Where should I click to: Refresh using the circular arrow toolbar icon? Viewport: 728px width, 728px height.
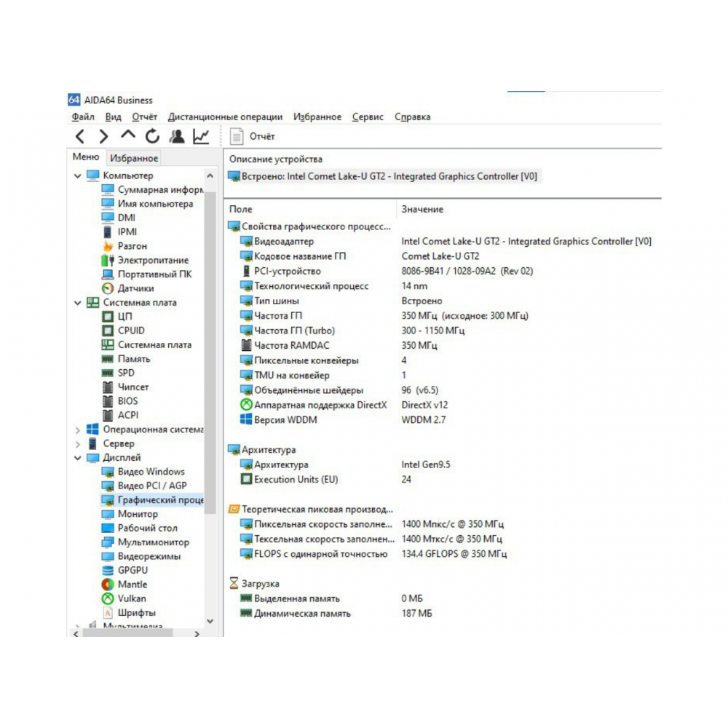[x=152, y=137]
